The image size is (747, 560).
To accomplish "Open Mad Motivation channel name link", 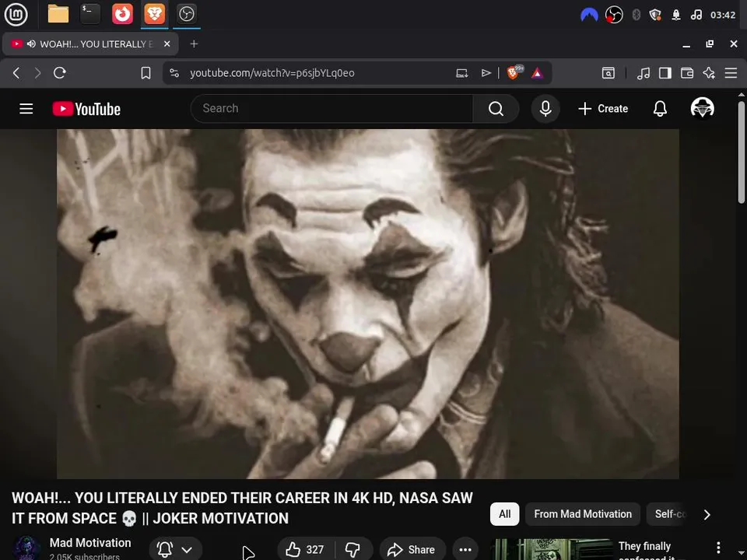I will point(90,543).
